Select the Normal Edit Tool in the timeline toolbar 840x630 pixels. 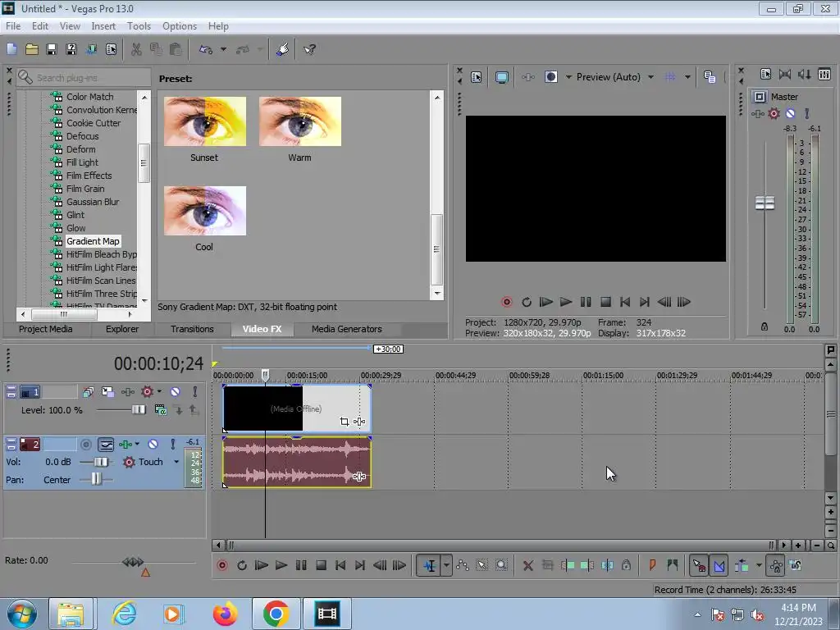430,565
